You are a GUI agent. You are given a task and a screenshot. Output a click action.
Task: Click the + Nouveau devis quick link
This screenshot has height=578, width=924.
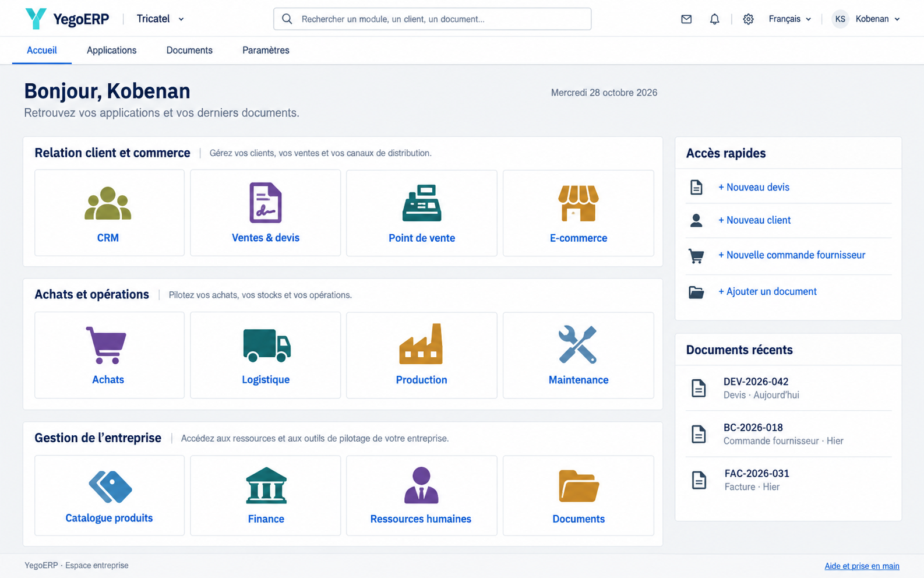tap(754, 187)
